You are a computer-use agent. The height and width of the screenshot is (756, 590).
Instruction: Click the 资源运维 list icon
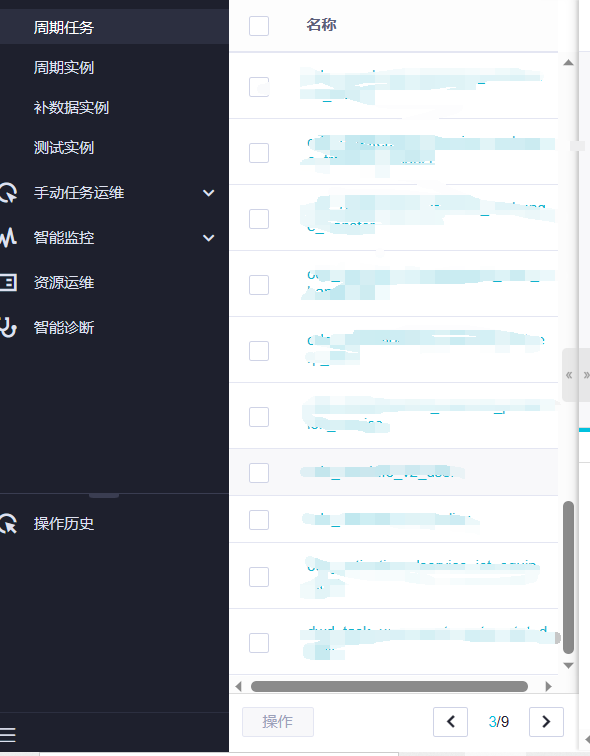coord(8,283)
